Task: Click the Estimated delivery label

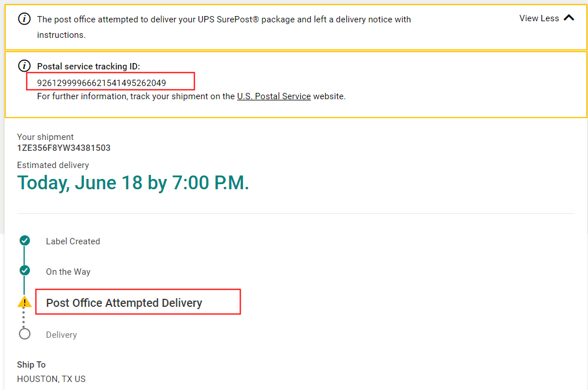Action: pyautogui.click(x=53, y=165)
